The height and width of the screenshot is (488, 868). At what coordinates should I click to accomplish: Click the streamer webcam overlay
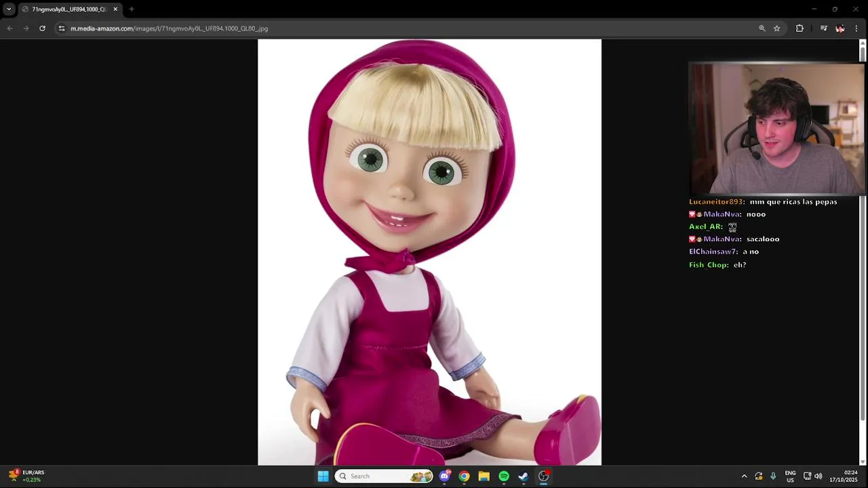pos(776,129)
